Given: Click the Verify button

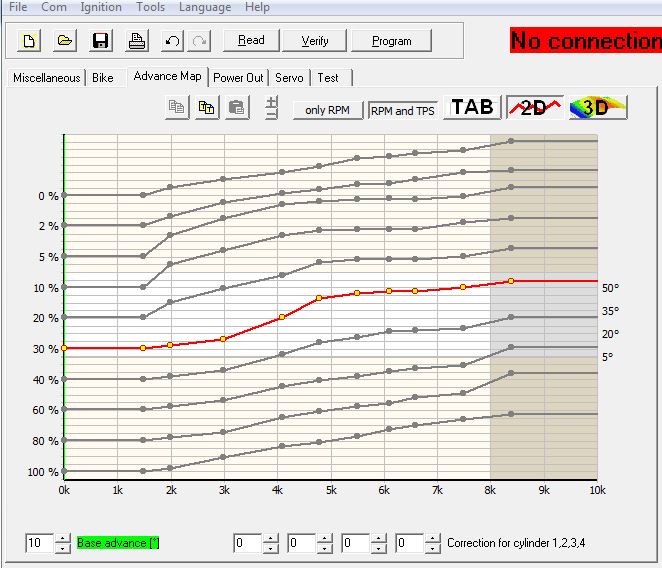Looking at the screenshot, I should coord(315,41).
